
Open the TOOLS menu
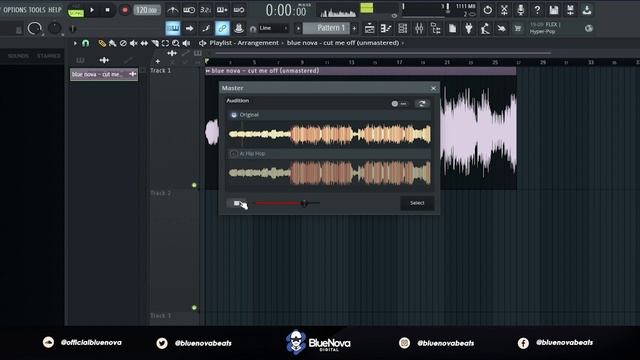[37, 10]
